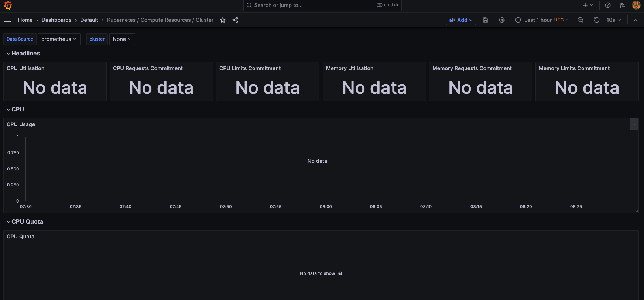This screenshot has width=644, height=300.
Task: Open the prometheus data source dropdown
Action: [x=59, y=39]
